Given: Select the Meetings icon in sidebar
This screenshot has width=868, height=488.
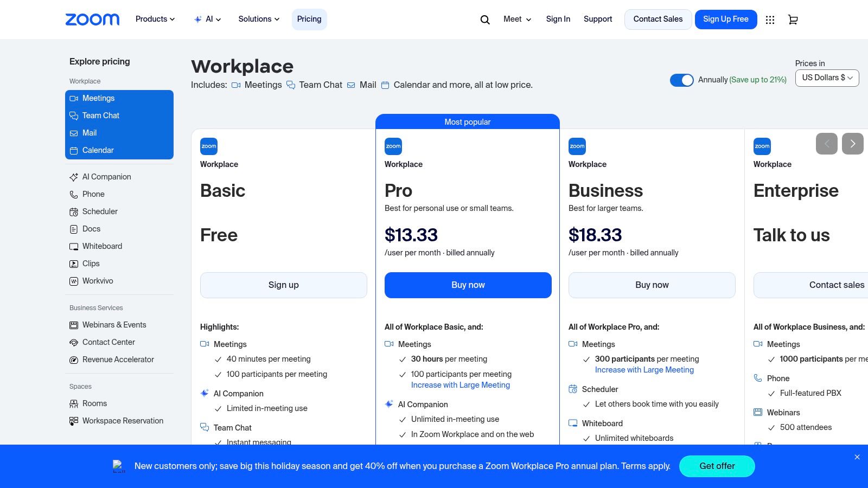Looking at the screenshot, I should (x=74, y=98).
